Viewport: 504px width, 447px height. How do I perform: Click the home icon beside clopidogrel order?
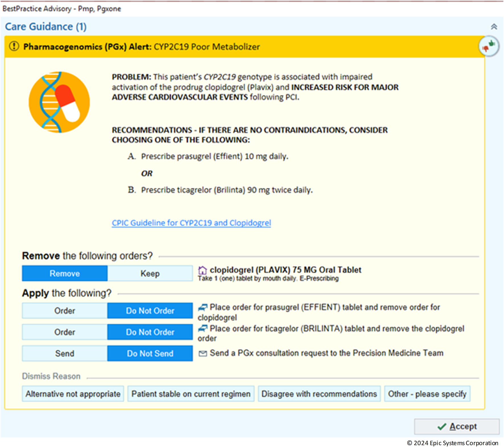[202, 269]
